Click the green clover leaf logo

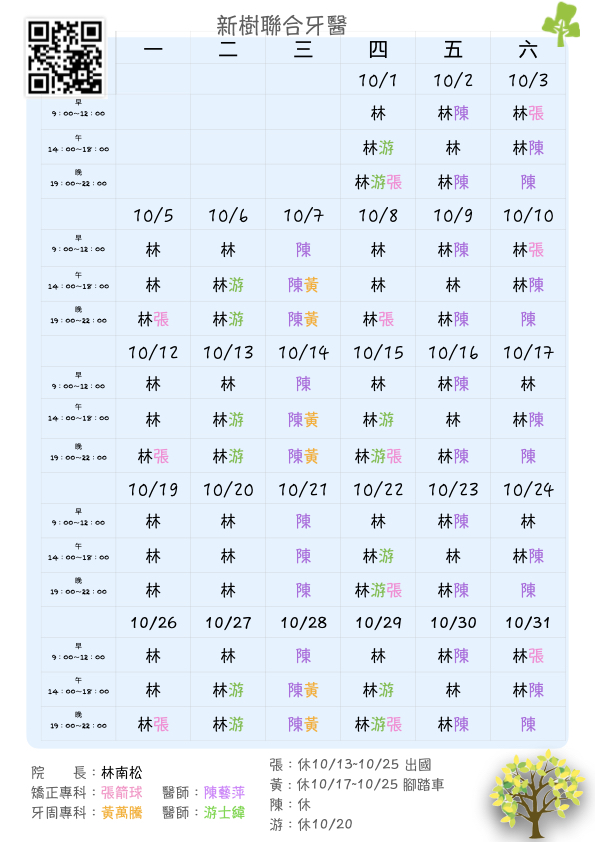[561, 24]
